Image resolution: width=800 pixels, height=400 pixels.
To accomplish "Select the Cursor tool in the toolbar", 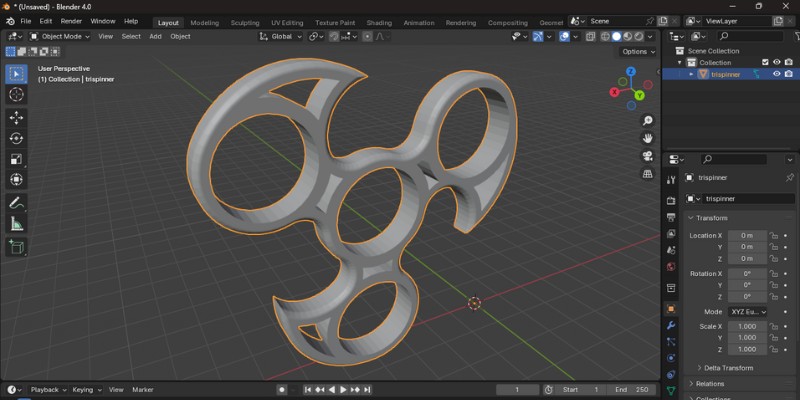I will coord(16,94).
